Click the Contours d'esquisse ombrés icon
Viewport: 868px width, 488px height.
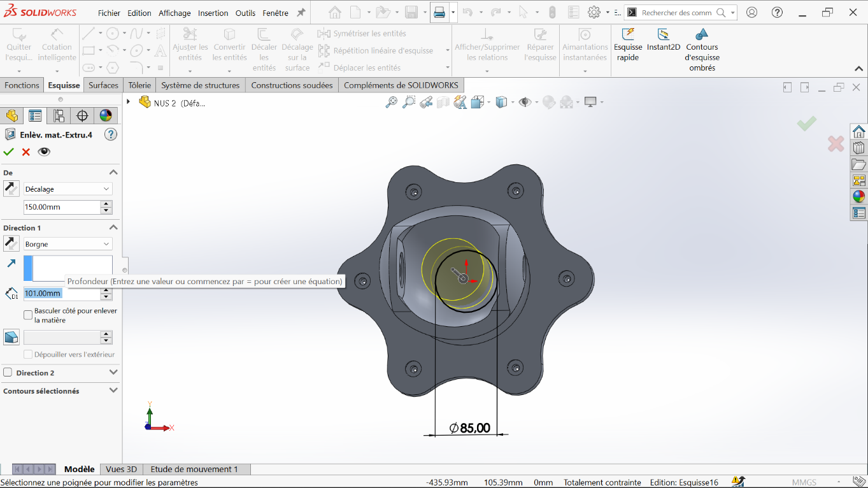click(x=702, y=35)
